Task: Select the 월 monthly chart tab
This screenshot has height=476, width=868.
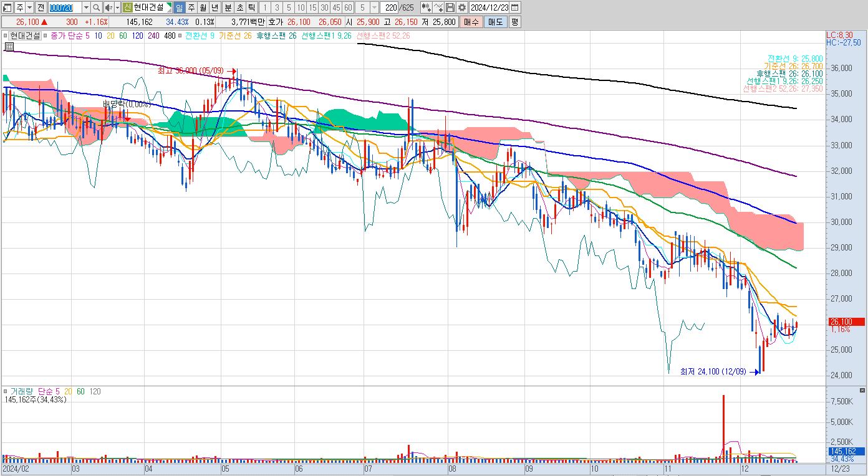Action: (203, 7)
